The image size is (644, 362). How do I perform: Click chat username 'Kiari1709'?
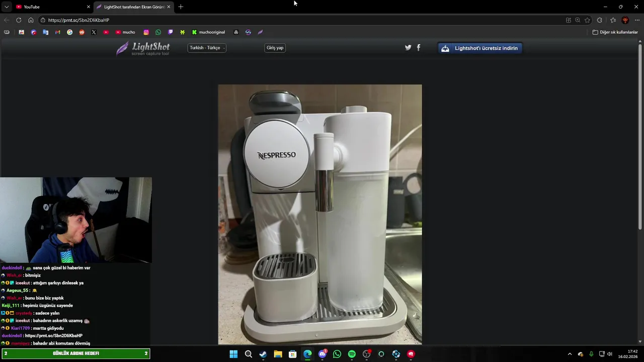(x=21, y=328)
